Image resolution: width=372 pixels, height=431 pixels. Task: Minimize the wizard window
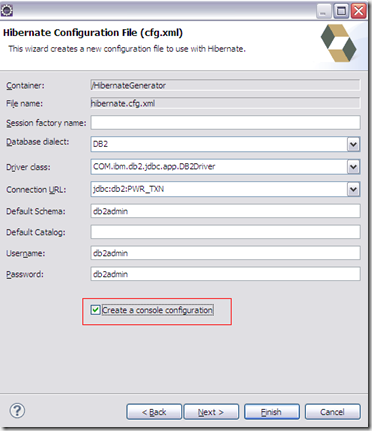[323, 11]
